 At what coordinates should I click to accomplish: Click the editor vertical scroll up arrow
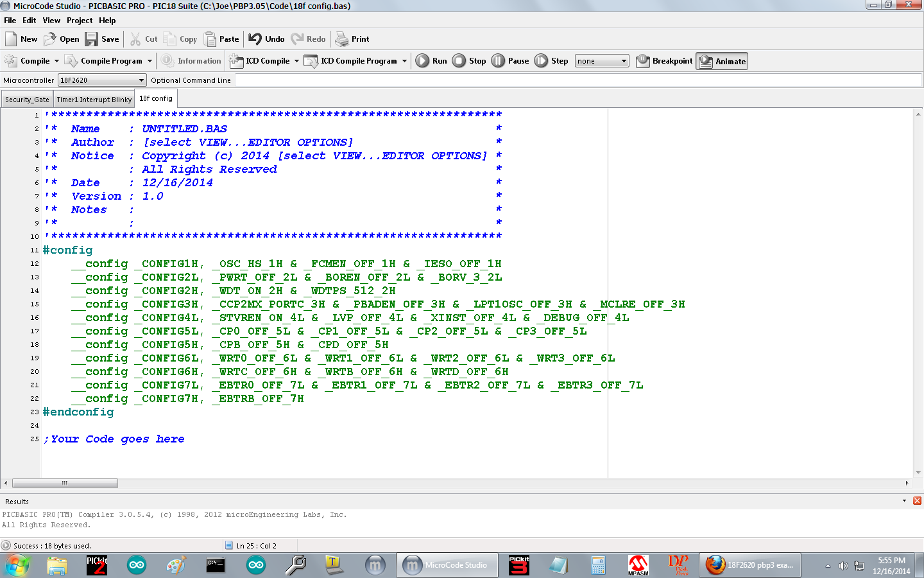918,114
